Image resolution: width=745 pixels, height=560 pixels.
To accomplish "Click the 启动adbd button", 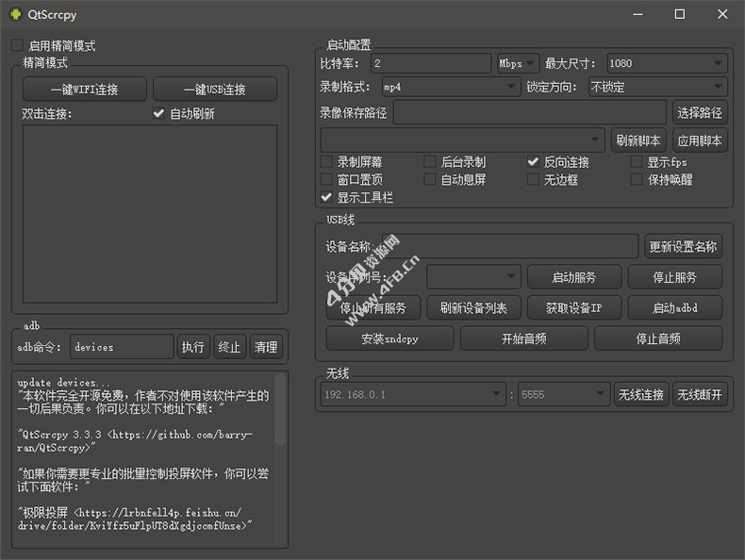I will click(x=674, y=307).
